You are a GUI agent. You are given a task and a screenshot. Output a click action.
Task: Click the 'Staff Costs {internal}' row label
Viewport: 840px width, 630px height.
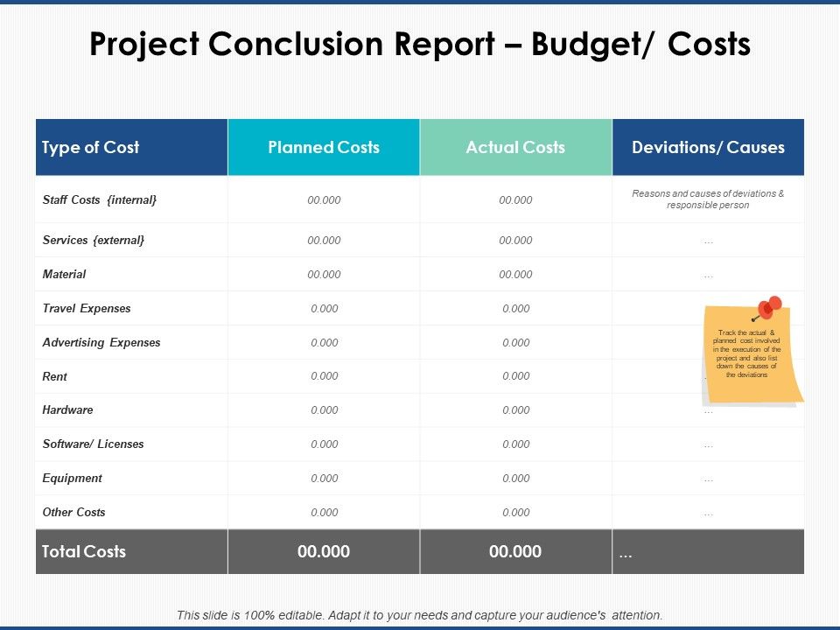tap(100, 199)
